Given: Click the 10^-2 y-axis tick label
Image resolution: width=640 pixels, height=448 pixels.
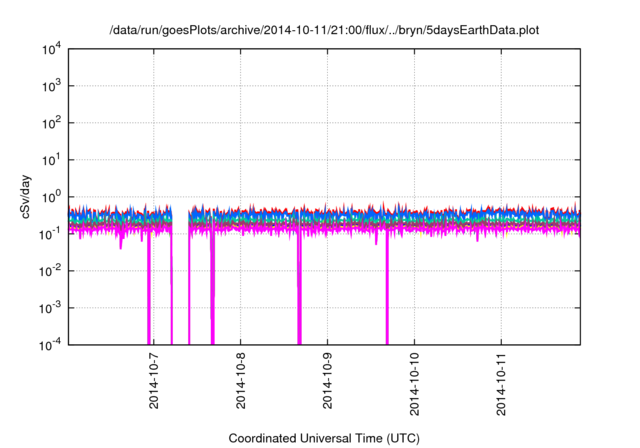Looking at the screenshot, I should (x=50, y=271).
